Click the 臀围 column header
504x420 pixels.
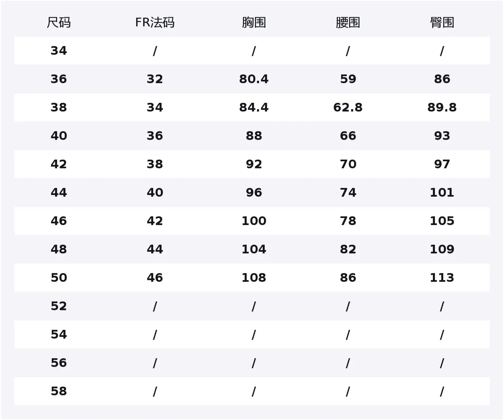coord(442,23)
